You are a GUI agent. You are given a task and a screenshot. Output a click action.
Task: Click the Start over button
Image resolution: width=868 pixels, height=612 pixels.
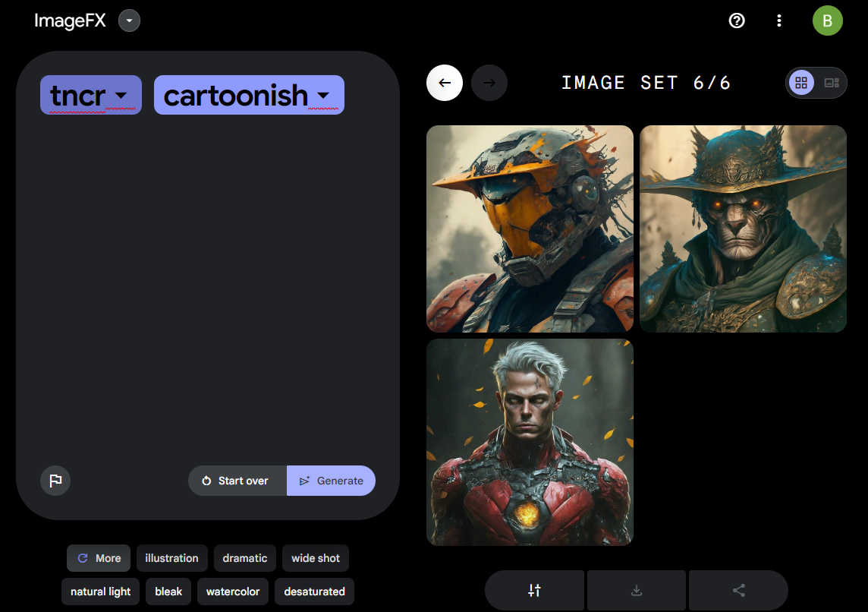click(237, 481)
